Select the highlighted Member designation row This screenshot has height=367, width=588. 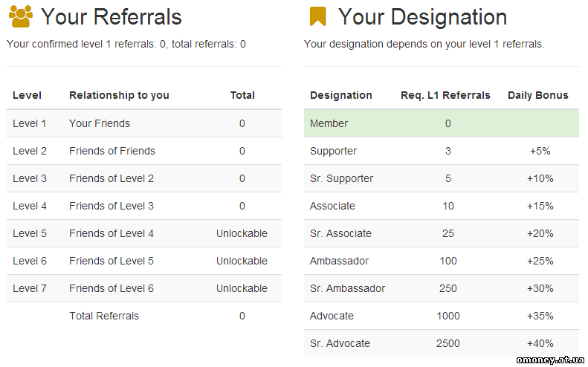click(442, 123)
